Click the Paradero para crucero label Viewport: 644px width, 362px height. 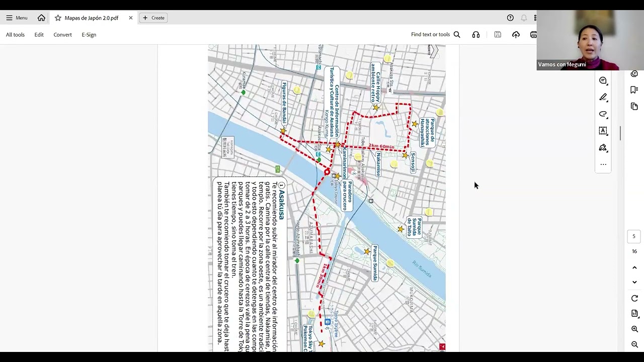coord(348,196)
